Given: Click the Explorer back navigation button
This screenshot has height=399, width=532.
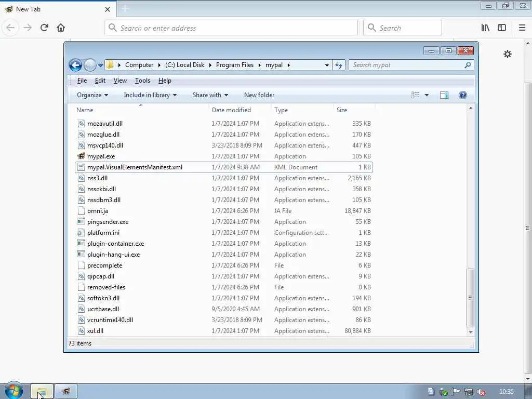Looking at the screenshot, I should 75,65.
